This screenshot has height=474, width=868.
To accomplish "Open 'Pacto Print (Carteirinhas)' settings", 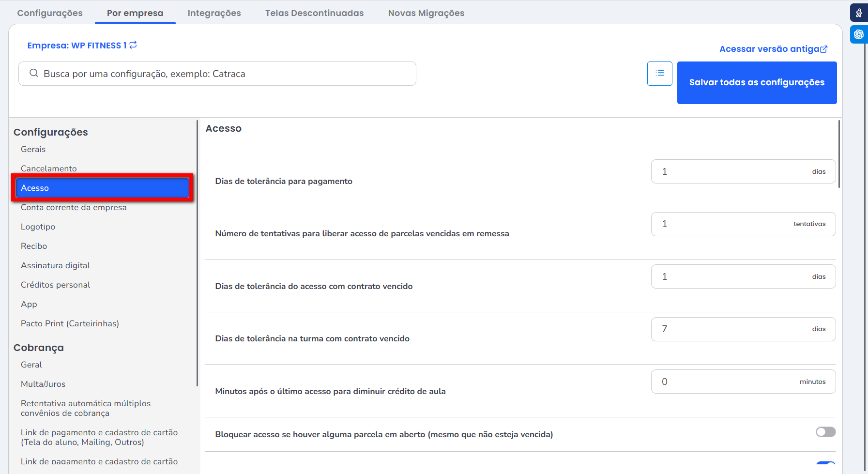I will (x=70, y=323).
